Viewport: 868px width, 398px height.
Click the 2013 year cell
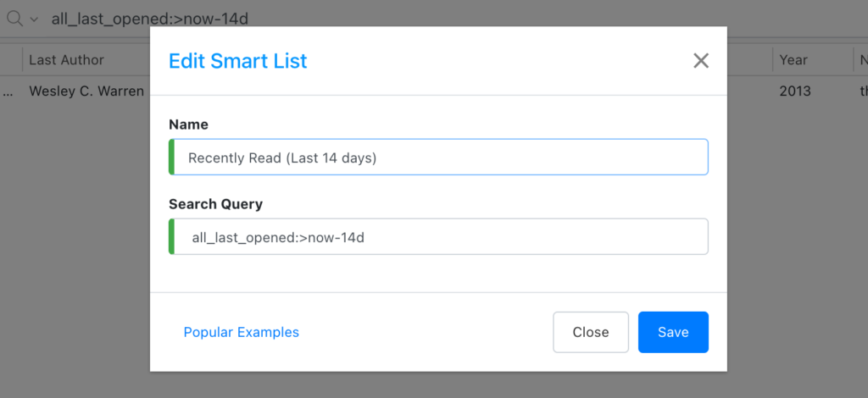click(795, 91)
